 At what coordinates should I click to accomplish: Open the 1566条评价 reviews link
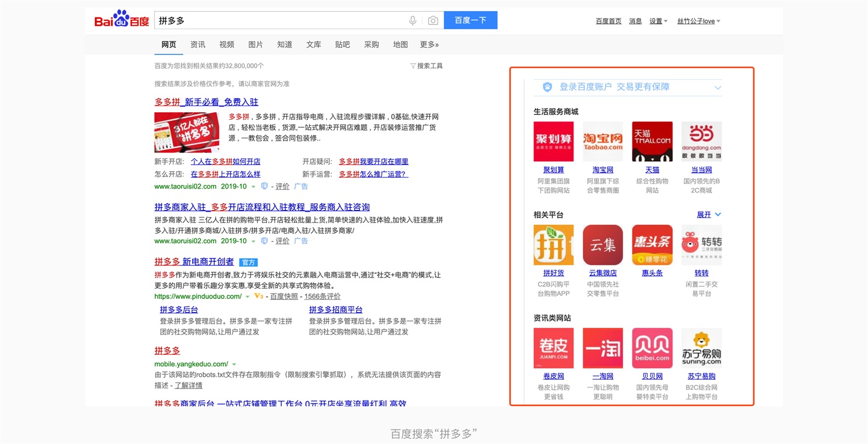tap(322, 297)
